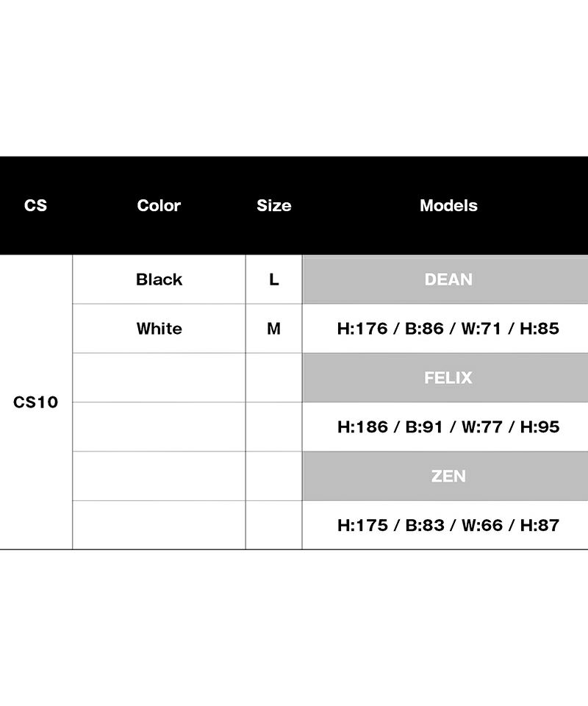Pick size M in the table
This screenshot has width=588, height=706.
click(x=273, y=329)
